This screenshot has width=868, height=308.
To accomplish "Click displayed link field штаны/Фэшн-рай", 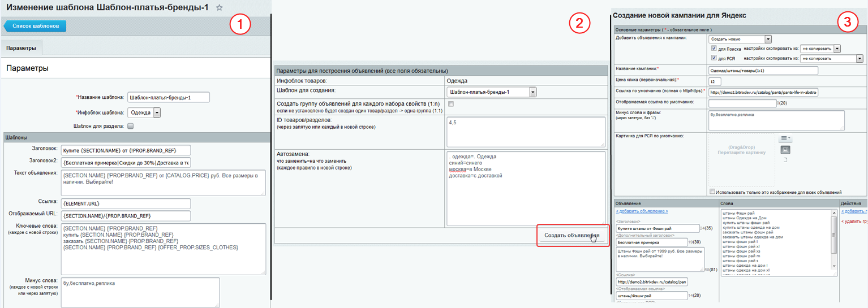I will coord(651,296).
